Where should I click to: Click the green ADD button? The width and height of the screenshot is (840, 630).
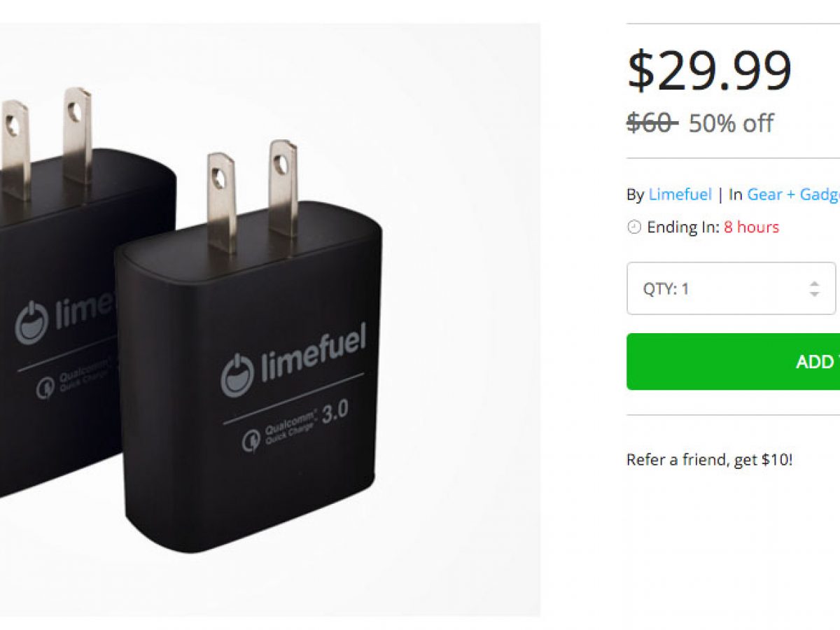pyautogui.click(x=733, y=361)
